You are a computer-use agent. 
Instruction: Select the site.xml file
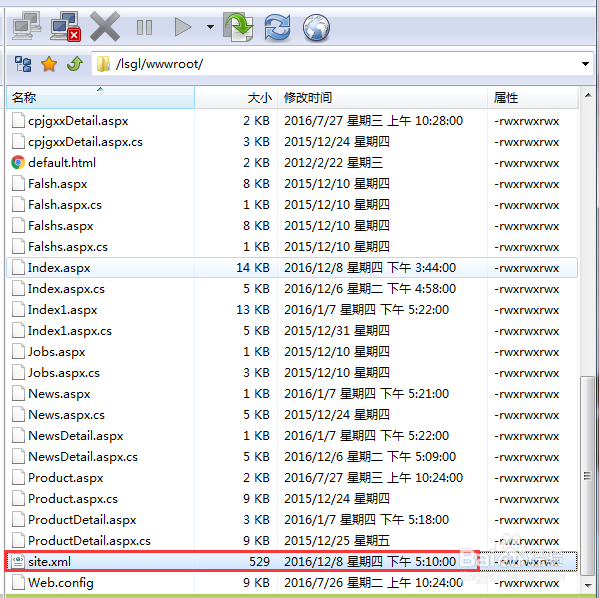pyautogui.click(x=292, y=562)
